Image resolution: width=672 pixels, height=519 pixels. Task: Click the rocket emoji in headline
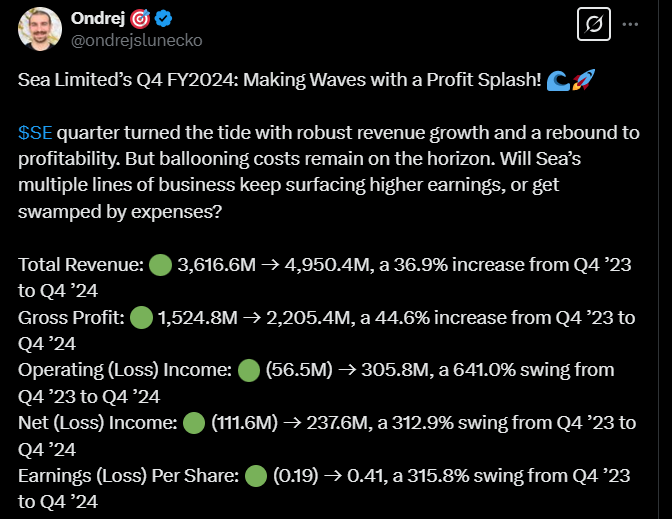pos(582,82)
